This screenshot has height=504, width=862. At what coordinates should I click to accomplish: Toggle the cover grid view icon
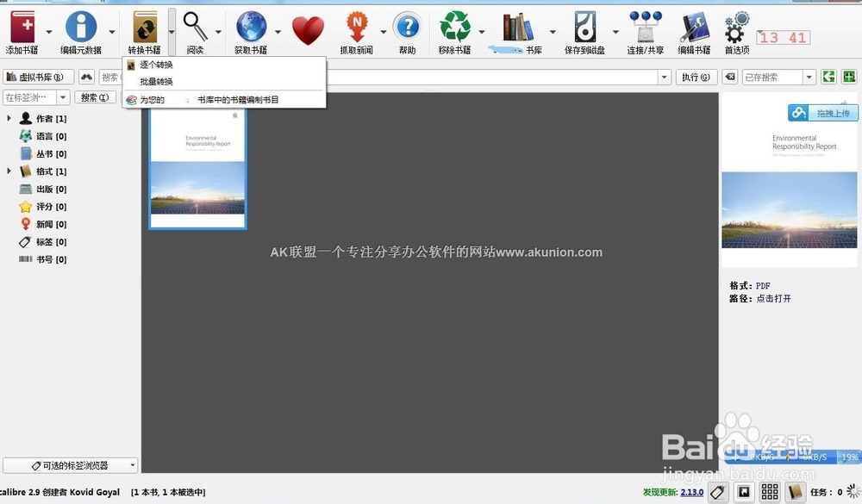[770, 493]
